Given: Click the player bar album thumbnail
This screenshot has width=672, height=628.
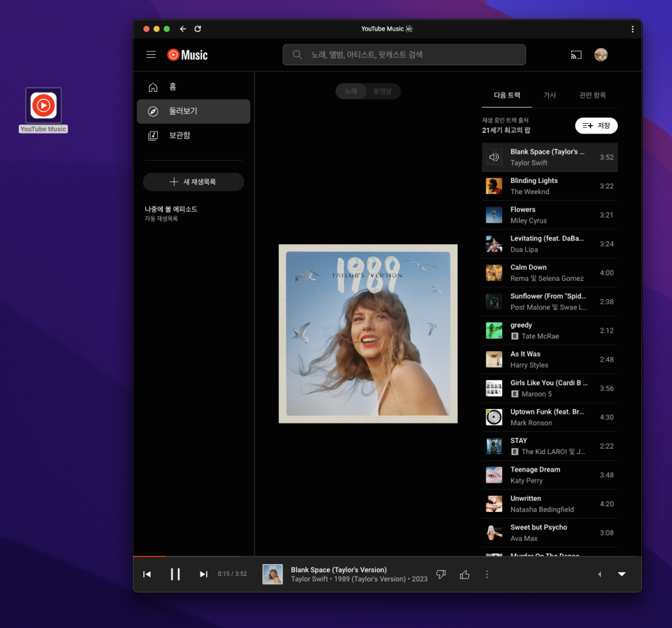Looking at the screenshot, I should tap(273, 574).
